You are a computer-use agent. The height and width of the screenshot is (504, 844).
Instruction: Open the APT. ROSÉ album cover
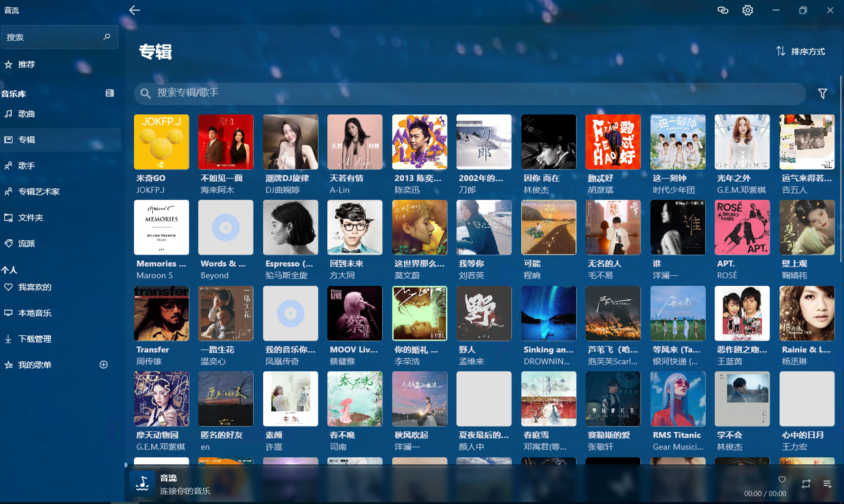742,228
